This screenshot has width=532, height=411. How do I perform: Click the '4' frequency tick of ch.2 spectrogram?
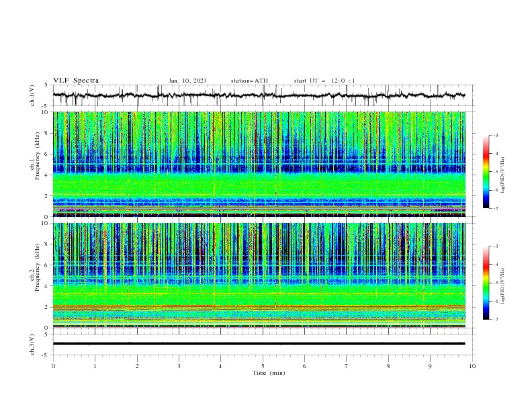tap(48, 286)
